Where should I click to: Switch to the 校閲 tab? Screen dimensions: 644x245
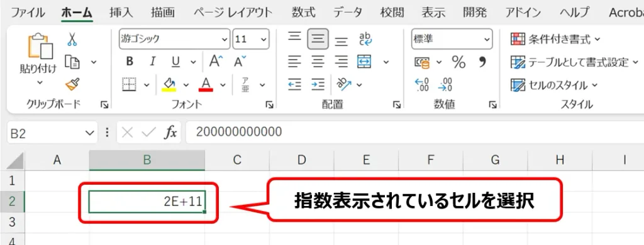click(392, 13)
